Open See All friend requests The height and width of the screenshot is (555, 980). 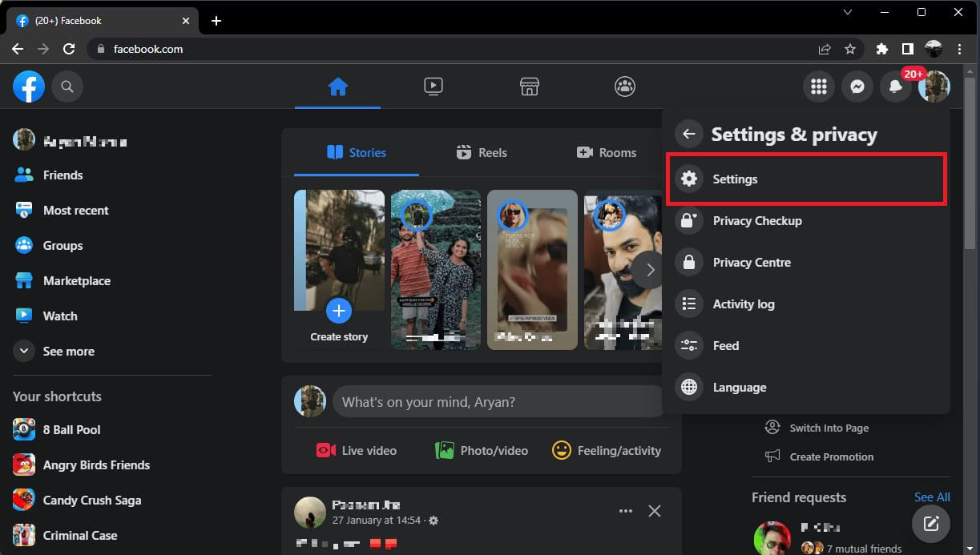click(932, 497)
